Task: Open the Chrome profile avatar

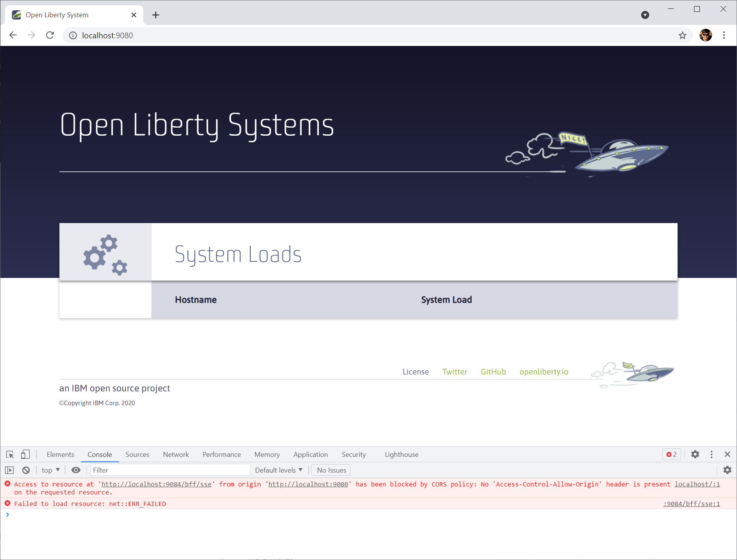Action: click(x=706, y=35)
